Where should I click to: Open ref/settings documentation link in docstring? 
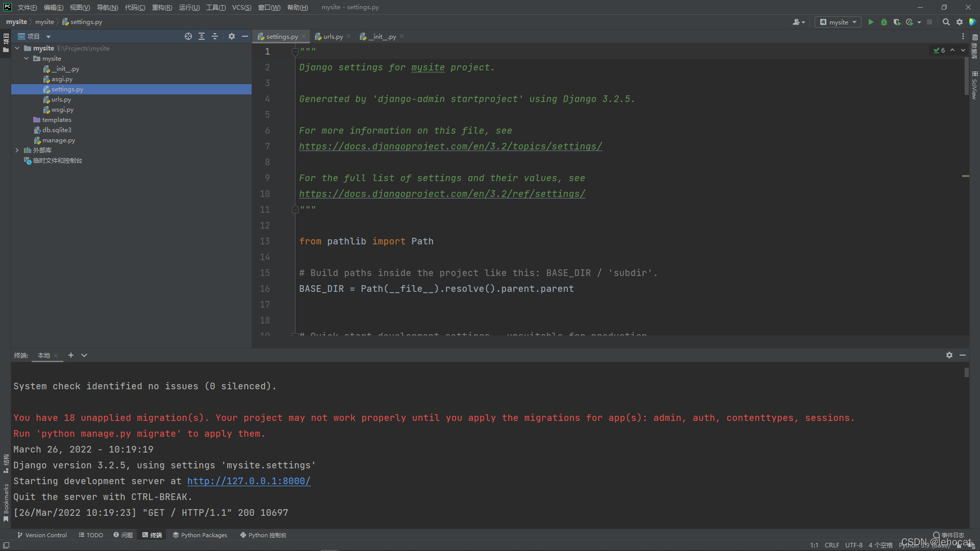point(442,194)
